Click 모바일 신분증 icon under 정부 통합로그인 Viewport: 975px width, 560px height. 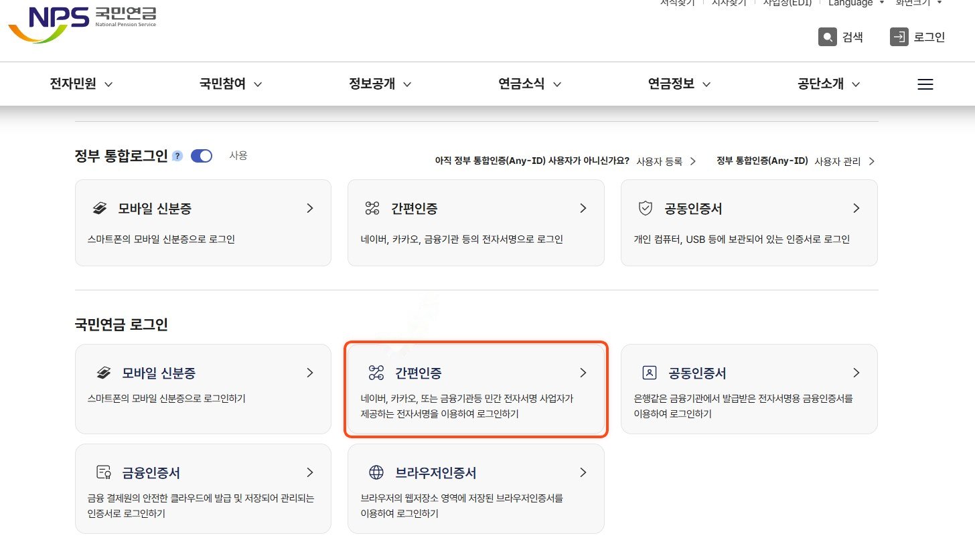[100, 208]
